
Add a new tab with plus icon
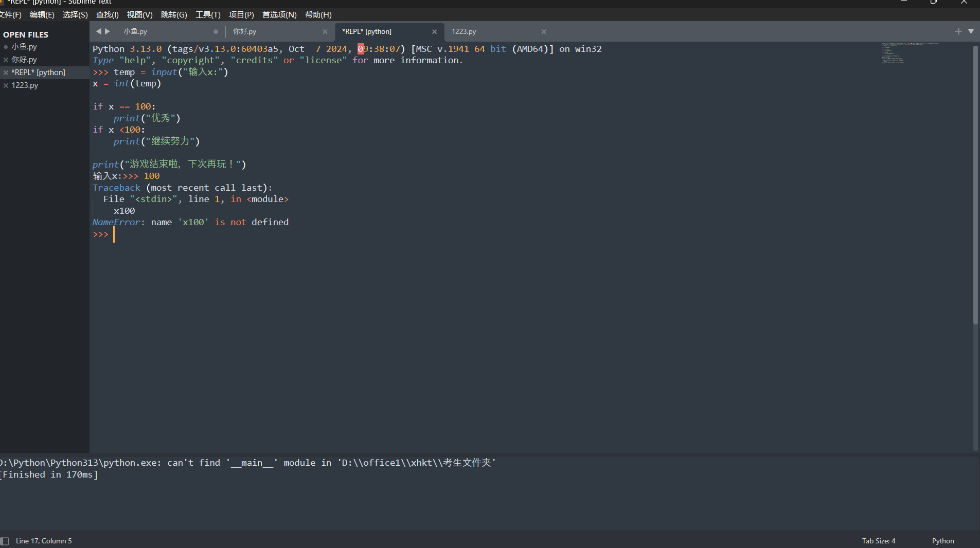click(x=958, y=31)
